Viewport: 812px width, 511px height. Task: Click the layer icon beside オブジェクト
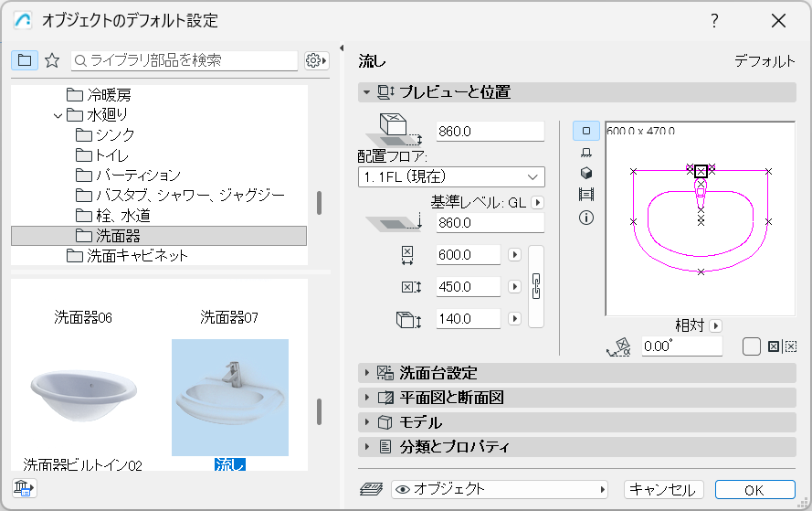372,489
